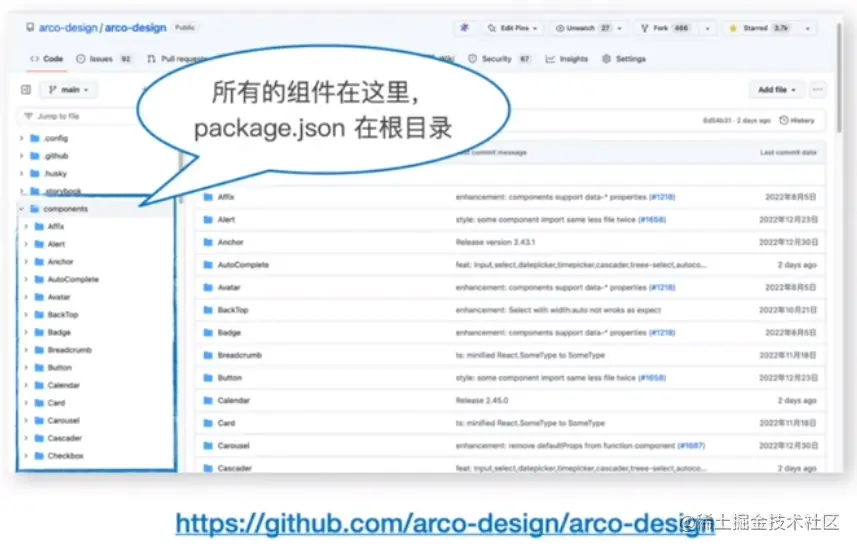The height and width of the screenshot is (550, 857).
Task: Expand the Affix folder in sidebar tree
Action: 26,226
